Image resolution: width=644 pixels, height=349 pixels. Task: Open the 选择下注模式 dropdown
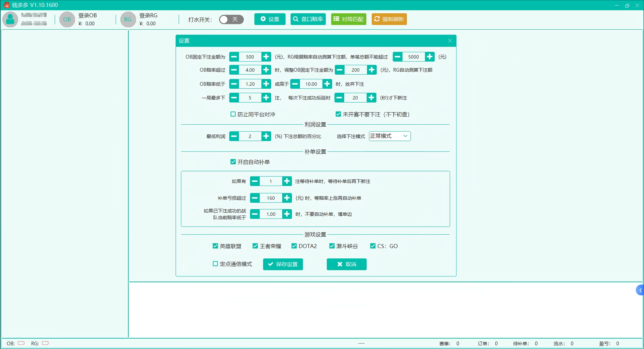[390, 136]
